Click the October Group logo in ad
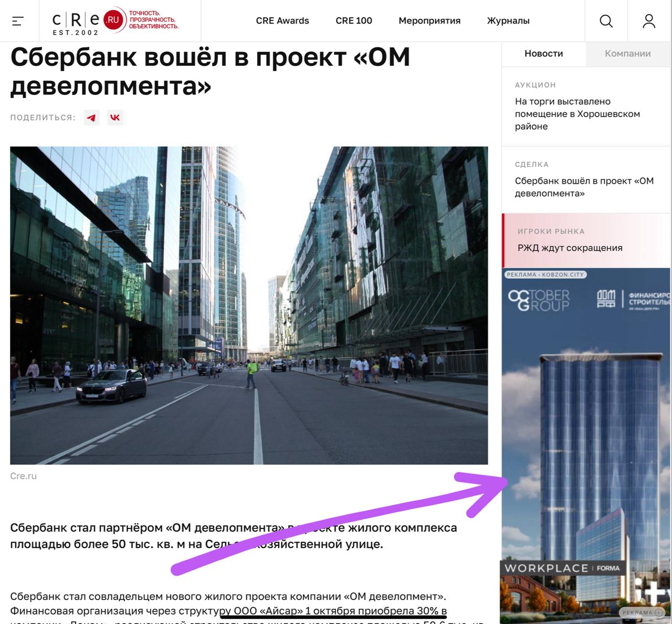This screenshot has height=624, width=672. click(539, 300)
